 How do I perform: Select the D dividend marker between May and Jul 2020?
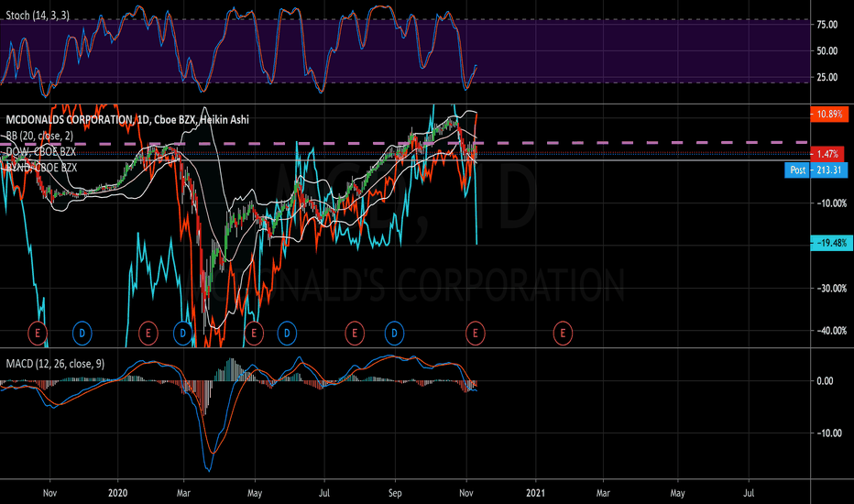pos(287,333)
